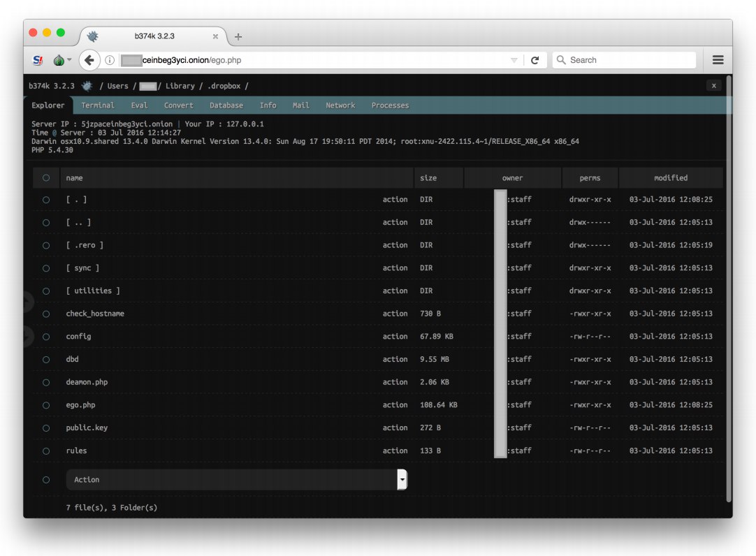Screen dimensions: 756x556
Task: Switch to the Processes tab
Action: click(x=390, y=105)
